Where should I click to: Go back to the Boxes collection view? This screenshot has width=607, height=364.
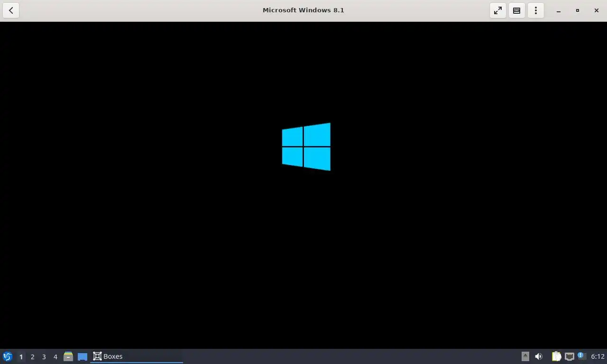click(x=11, y=10)
